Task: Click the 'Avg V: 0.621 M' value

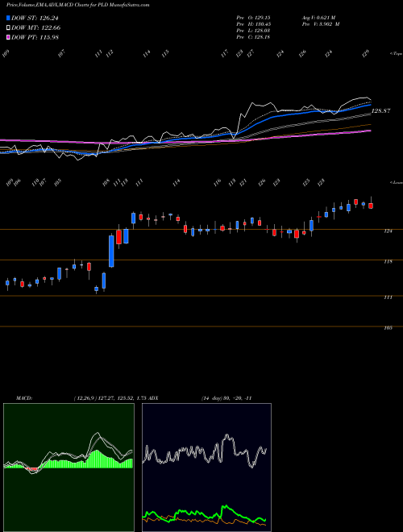Action: pos(318,17)
